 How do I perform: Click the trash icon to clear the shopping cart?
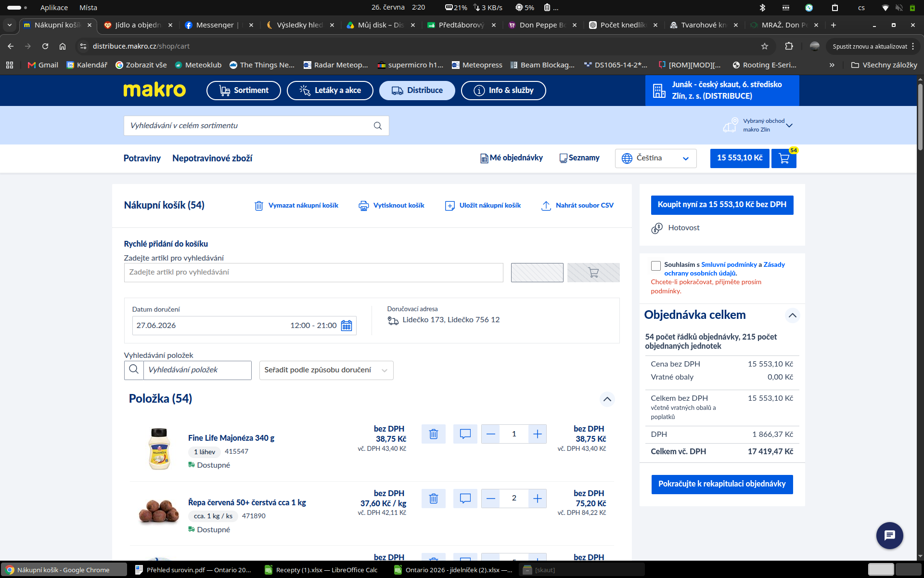[x=258, y=206]
